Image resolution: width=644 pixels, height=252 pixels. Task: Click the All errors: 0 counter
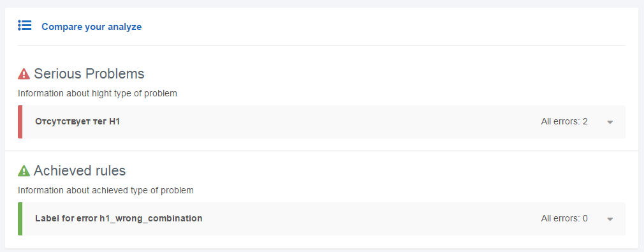tap(564, 219)
